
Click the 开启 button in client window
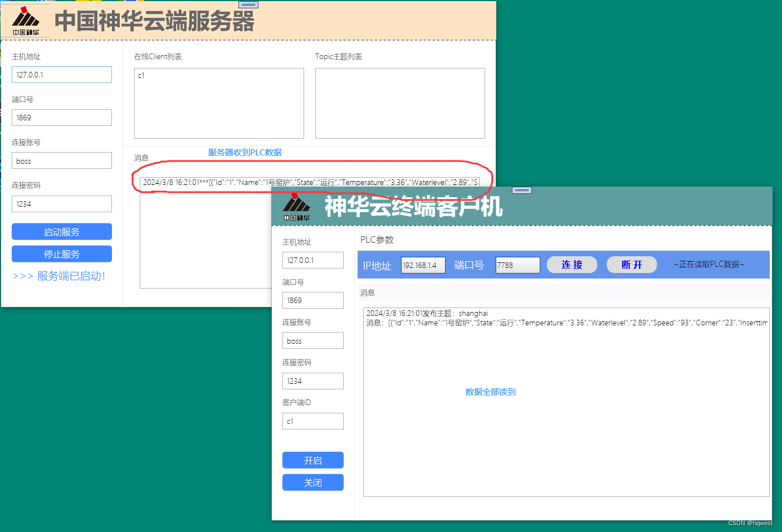tap(313, 460)
